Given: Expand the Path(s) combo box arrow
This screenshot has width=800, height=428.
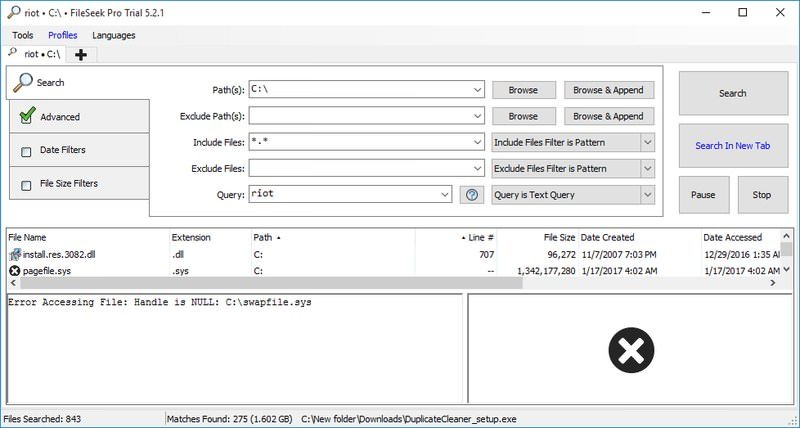Looking at the screenshot, I should pyautogui.click(x=477, y=90).
